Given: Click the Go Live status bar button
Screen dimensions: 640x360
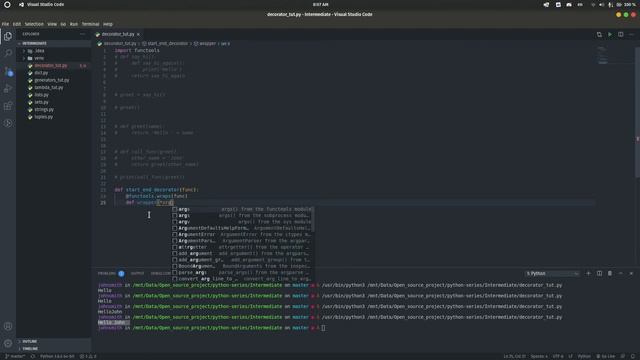Looking at the screenshot, I should 605,356.
